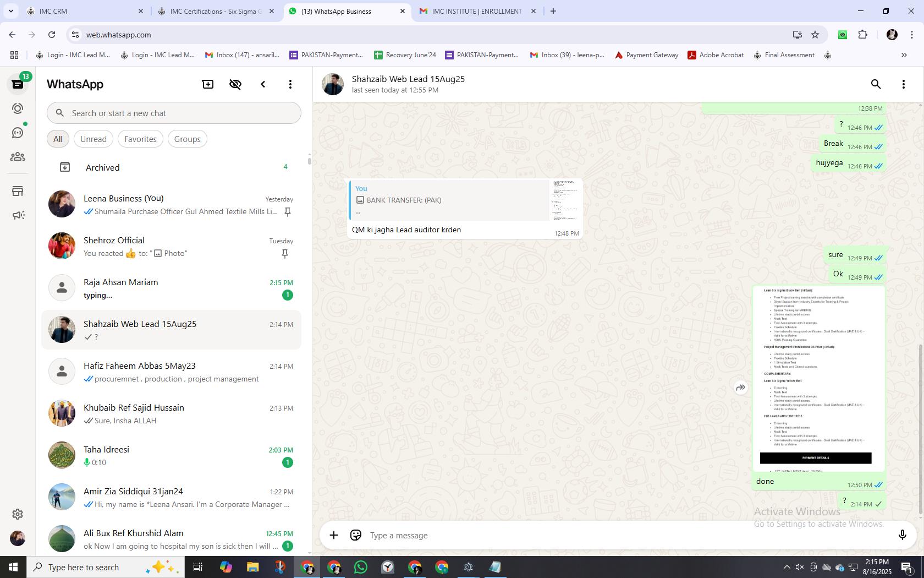
Task: Click the search or start new chat field
Action: [174, 113]
